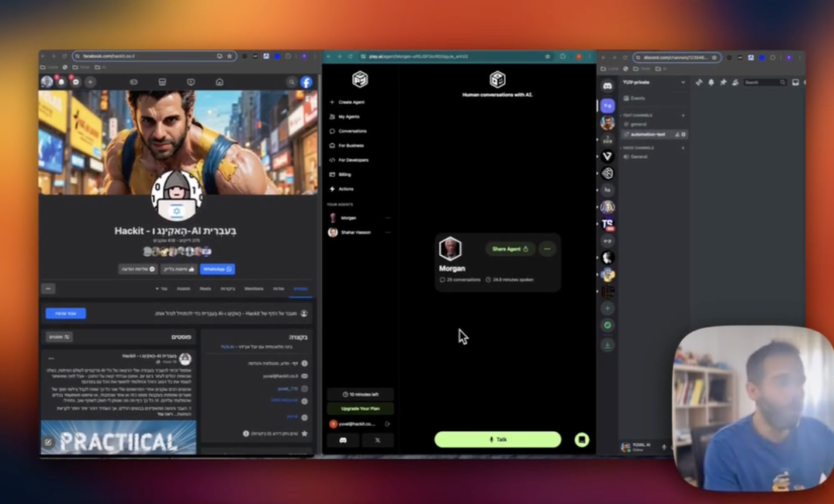This screenshot has width=834, height=504.
Task: Bookmark play.ai page with star icon
Action: point(547,57)
